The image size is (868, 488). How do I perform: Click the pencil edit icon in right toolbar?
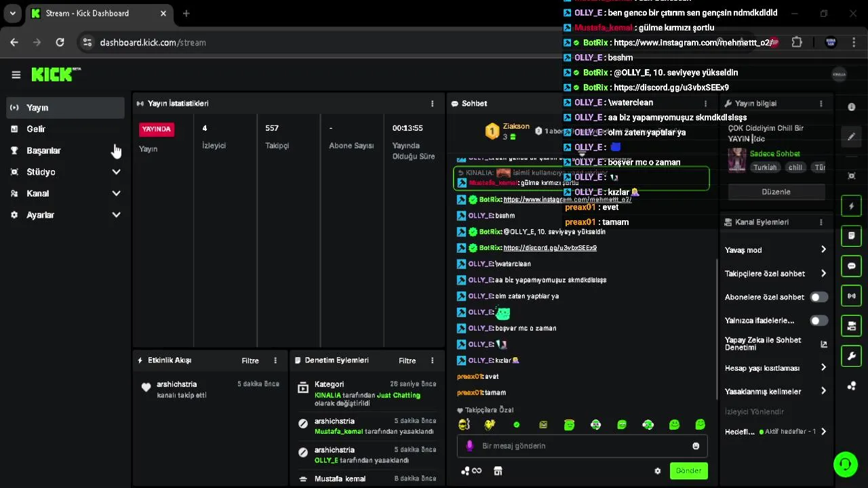pos(852,136)
